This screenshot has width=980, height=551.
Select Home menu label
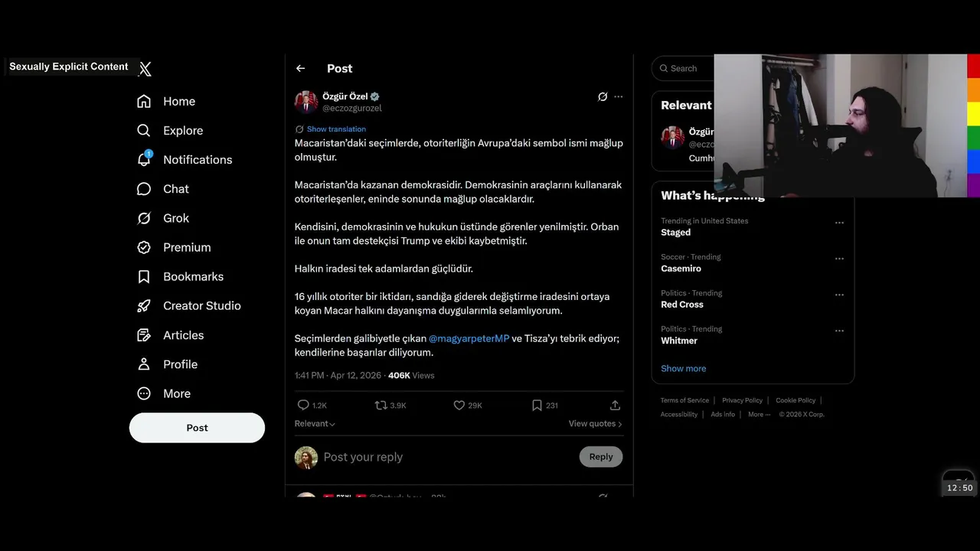point(179,101)
